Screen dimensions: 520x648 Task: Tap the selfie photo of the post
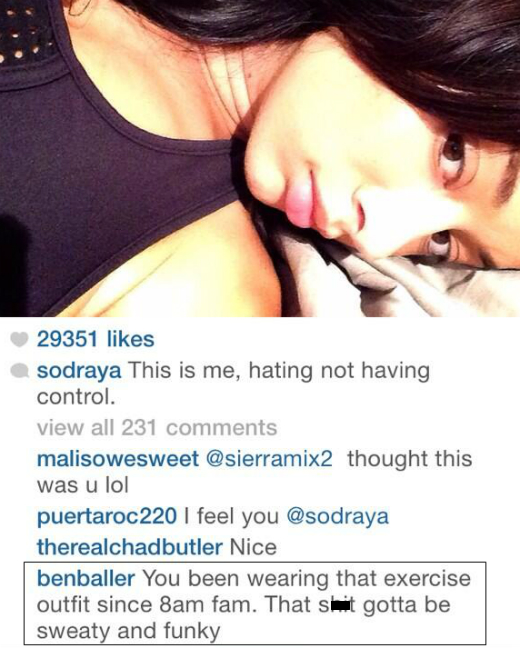[260, 158]
